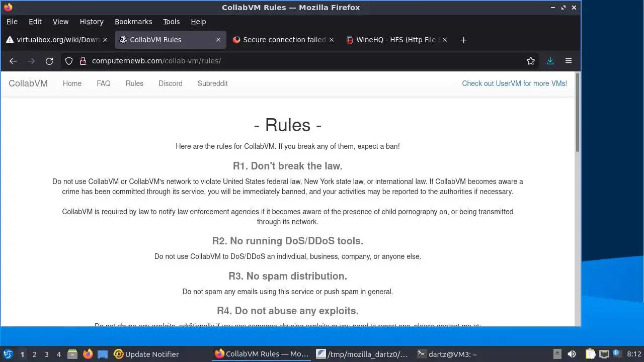Viewport: 644px width, 362px height.
Task: Close the CollabVM Rules tab
Action: (x=218, y=40)
